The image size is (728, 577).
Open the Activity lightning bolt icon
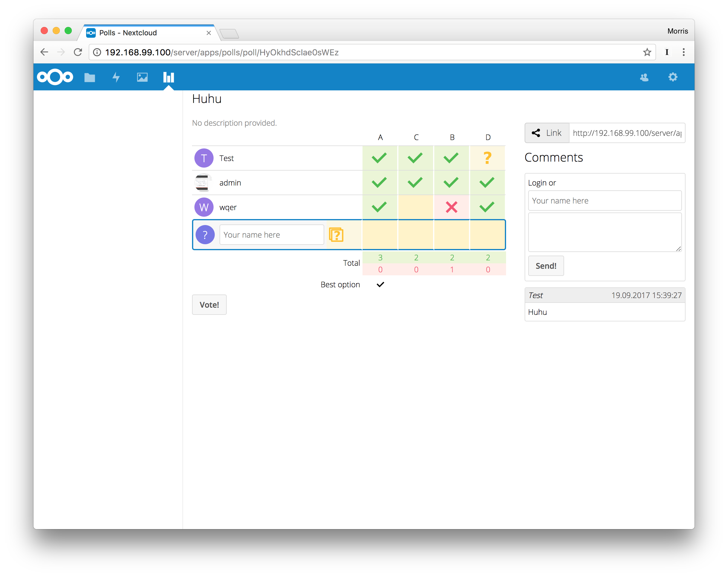point(116,77)
